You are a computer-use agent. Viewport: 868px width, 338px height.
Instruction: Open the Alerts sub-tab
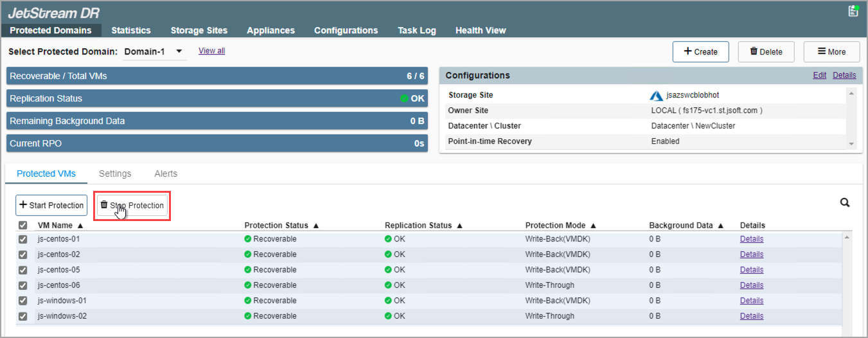coord(166,173)
